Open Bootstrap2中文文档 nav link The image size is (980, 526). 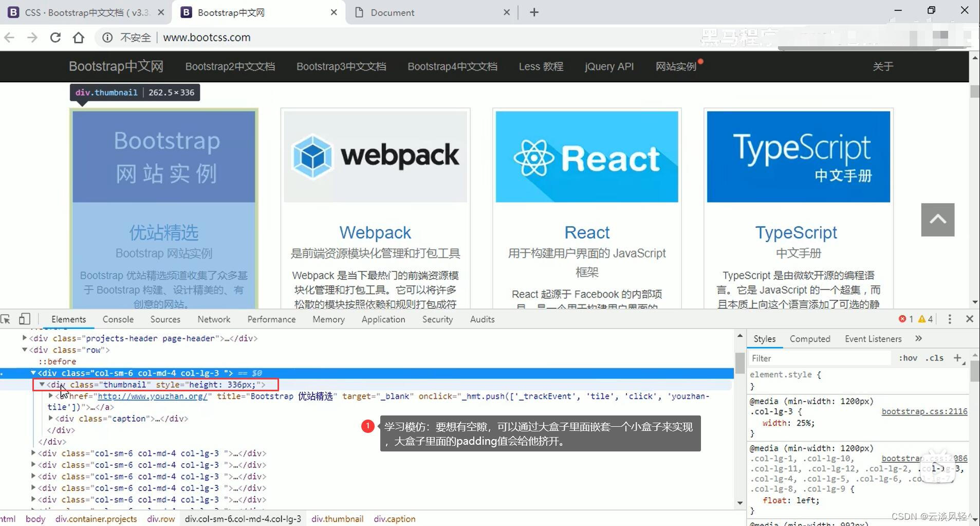pyautogui.click(x=230, y=66)
